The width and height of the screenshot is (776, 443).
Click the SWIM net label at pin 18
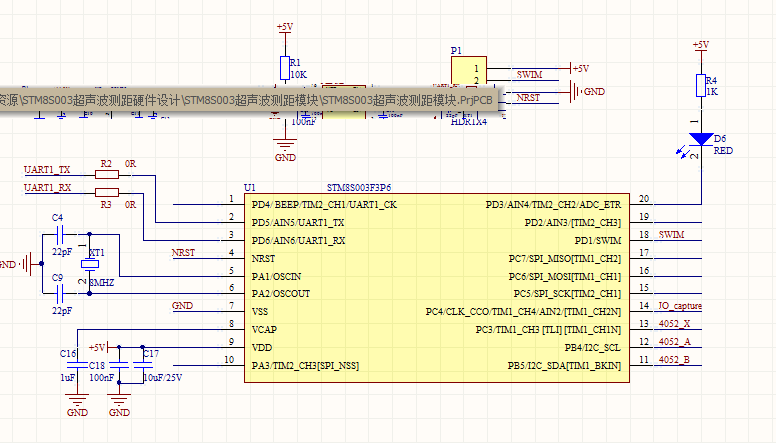click(x=671, y=235)
